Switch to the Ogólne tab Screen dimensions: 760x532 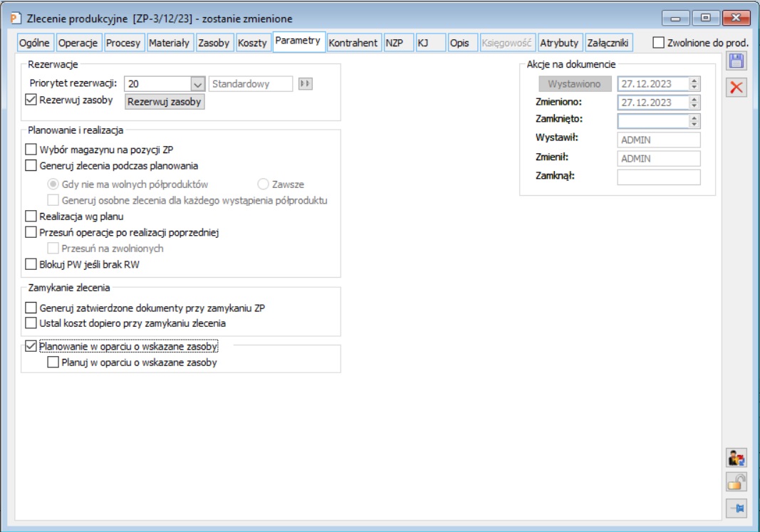(x=34, y=43)
